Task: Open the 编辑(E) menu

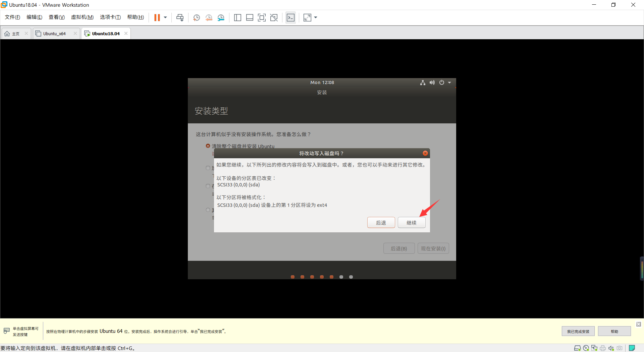Action: point(35,17)
